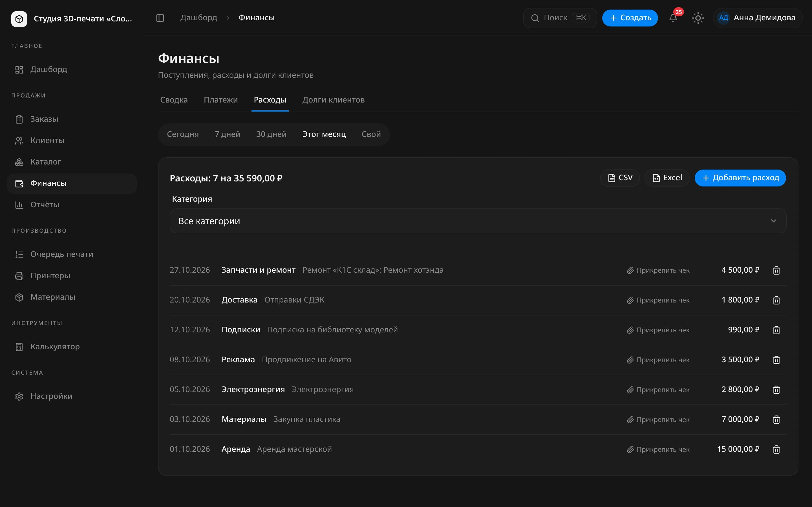Delete the Аренда мастерской expense
Image resolution: width=812 pixels, height=507 pixels.
point(776,449)
